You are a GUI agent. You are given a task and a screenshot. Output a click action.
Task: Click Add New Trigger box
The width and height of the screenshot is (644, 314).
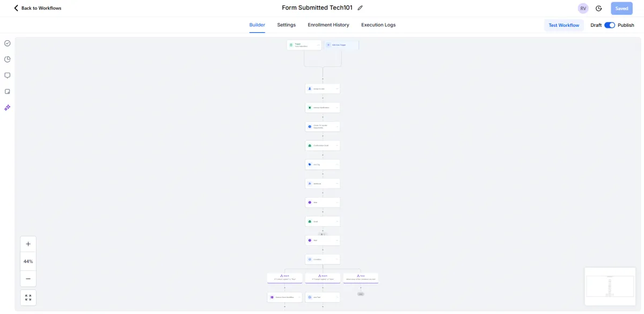coord(341,45)
